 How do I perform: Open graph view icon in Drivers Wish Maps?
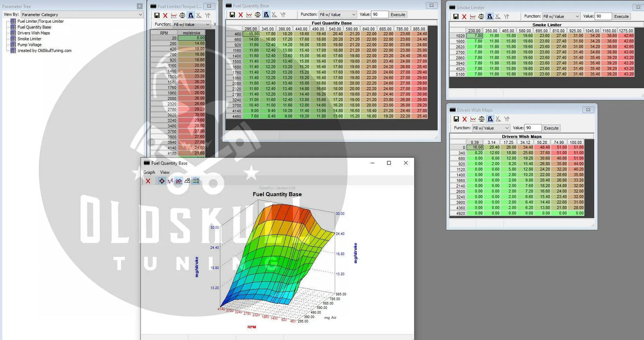click(473, 119)
